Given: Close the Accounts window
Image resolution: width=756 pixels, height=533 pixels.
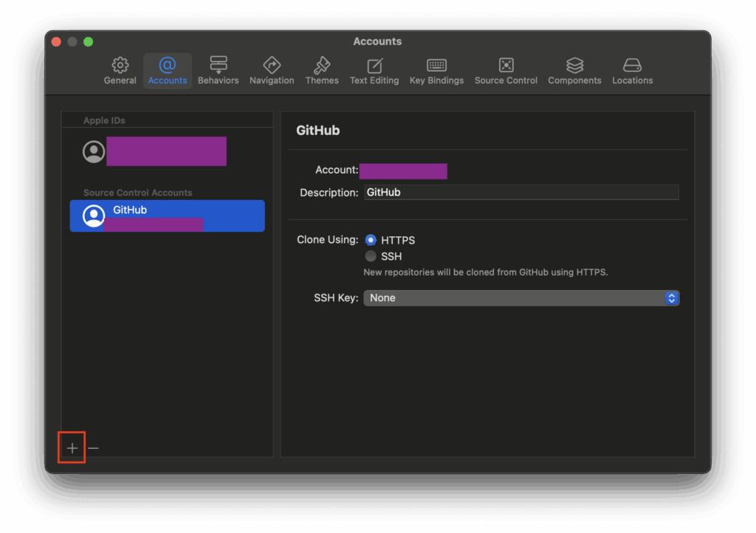Looking at the screenshot, I should (x=56, y=42).
